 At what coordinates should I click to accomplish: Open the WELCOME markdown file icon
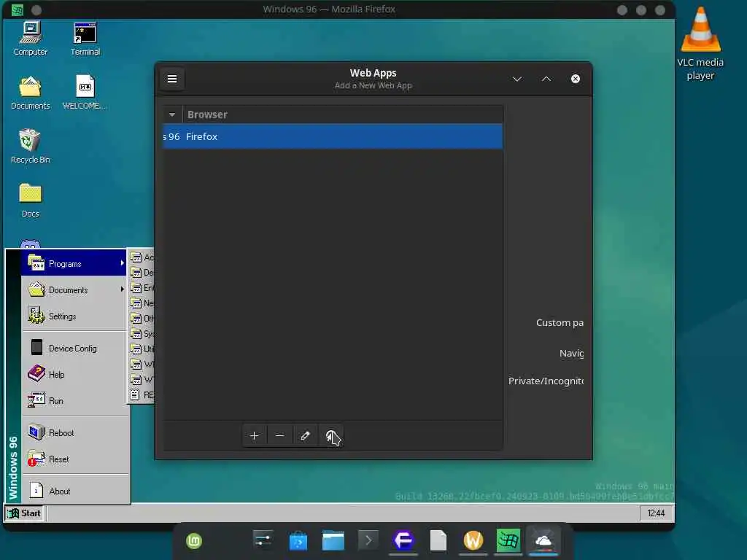85,93
